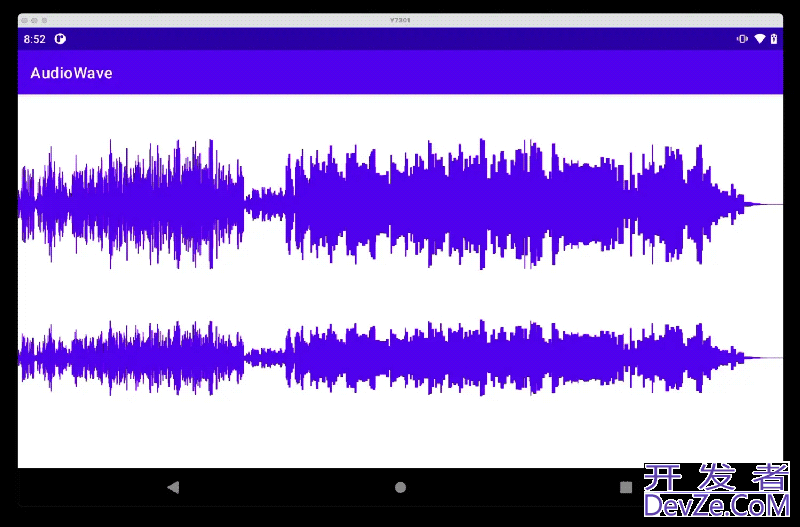
Task: Click the quiet narrow gap in upper waveform
Action: point(265,204)
